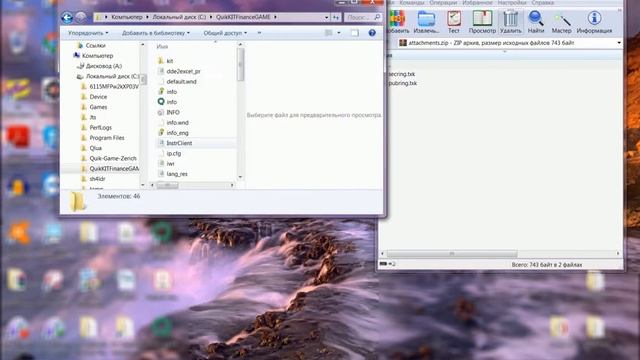Select Ссылки in the navigation tree
This screenshot has width=640, height=360.
pyautogui.click(x=96, y=45)
